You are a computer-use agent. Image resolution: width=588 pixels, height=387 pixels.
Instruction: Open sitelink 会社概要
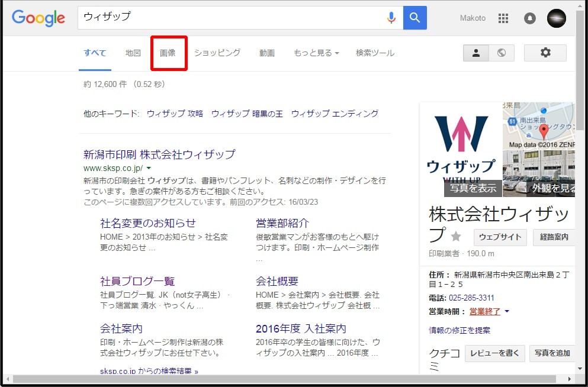[277, 281]
